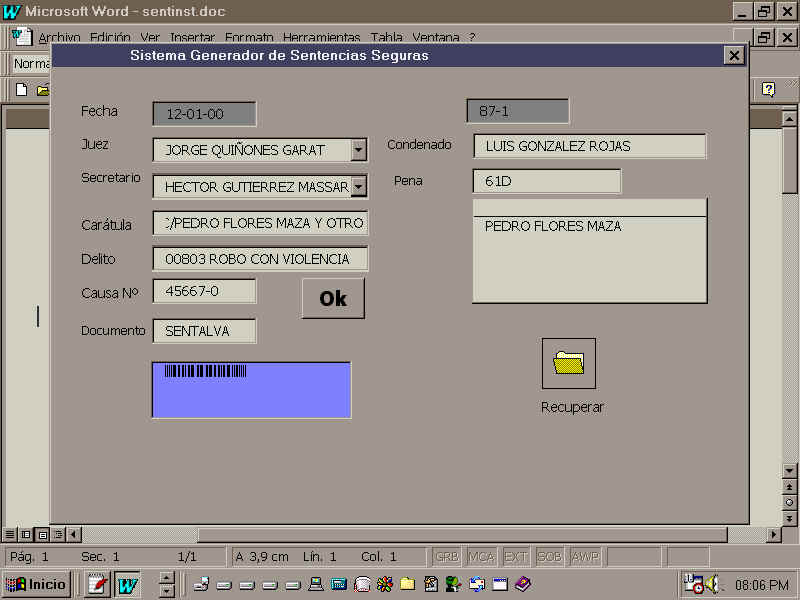
Task: Toggle SOB overtype mode in status bar
Action: [550, 557]
